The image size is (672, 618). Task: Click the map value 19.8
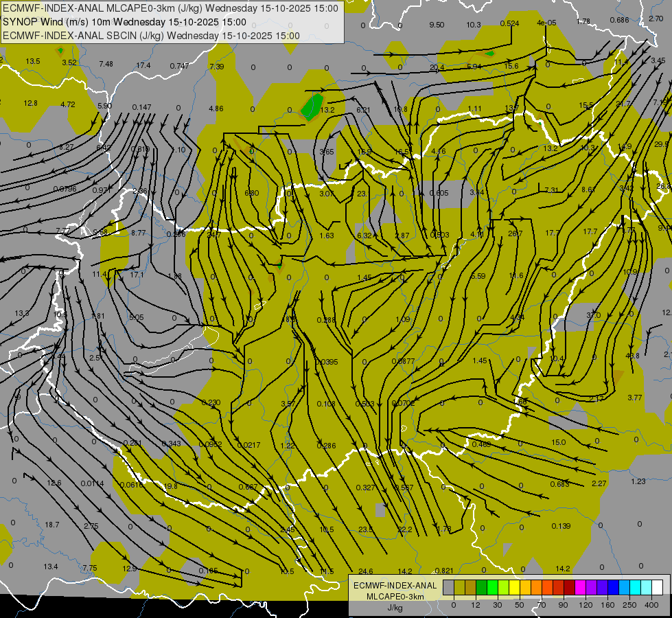pos(170,486)
